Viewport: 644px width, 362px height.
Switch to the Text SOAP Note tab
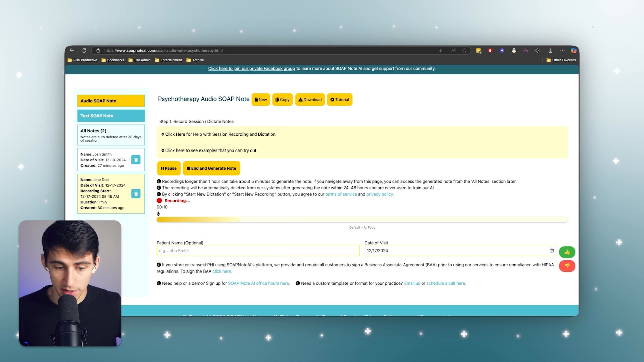point(111,116)
